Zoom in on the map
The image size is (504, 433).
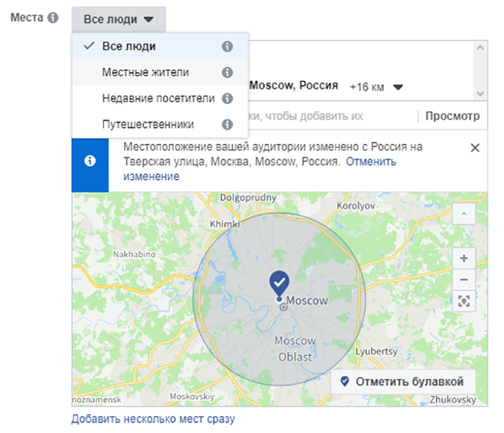(464, 258)
